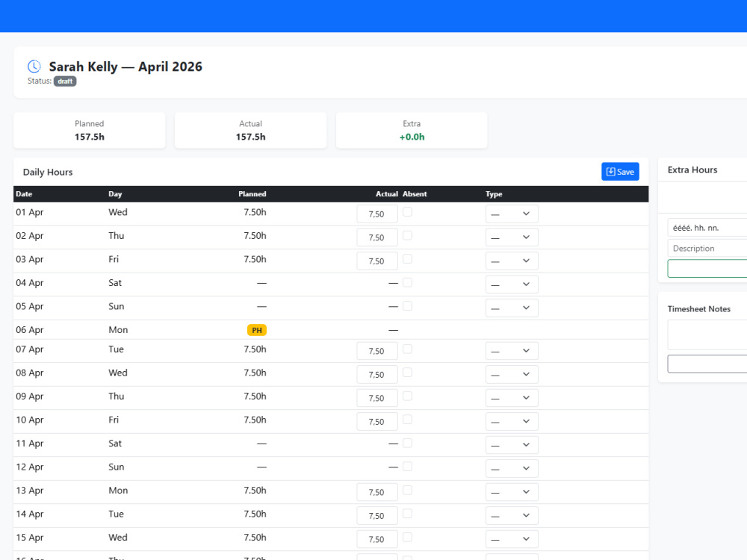Open the Type dropdown for 14 Apr

pyautogui.click(x=512, y=516)
